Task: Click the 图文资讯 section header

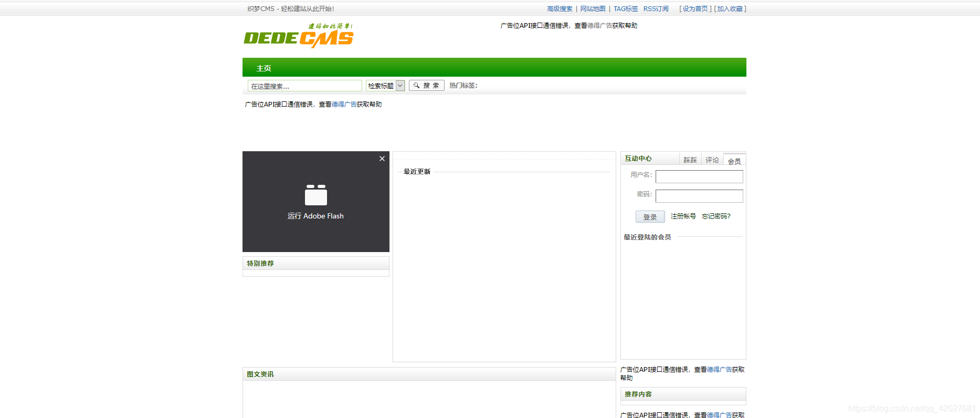Action: [429, 374]
